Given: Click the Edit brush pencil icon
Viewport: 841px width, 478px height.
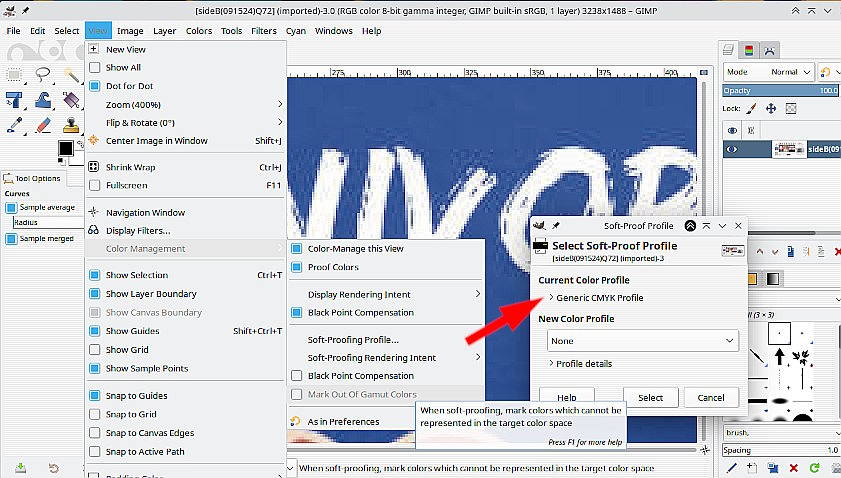Looking at the screenshot, I should [731, 468].
